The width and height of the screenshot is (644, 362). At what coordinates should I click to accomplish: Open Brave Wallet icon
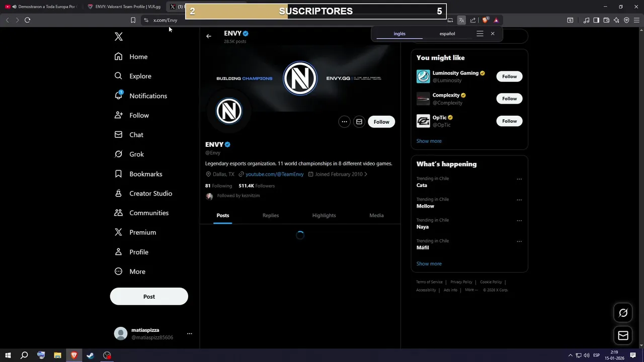click(606, 20)
